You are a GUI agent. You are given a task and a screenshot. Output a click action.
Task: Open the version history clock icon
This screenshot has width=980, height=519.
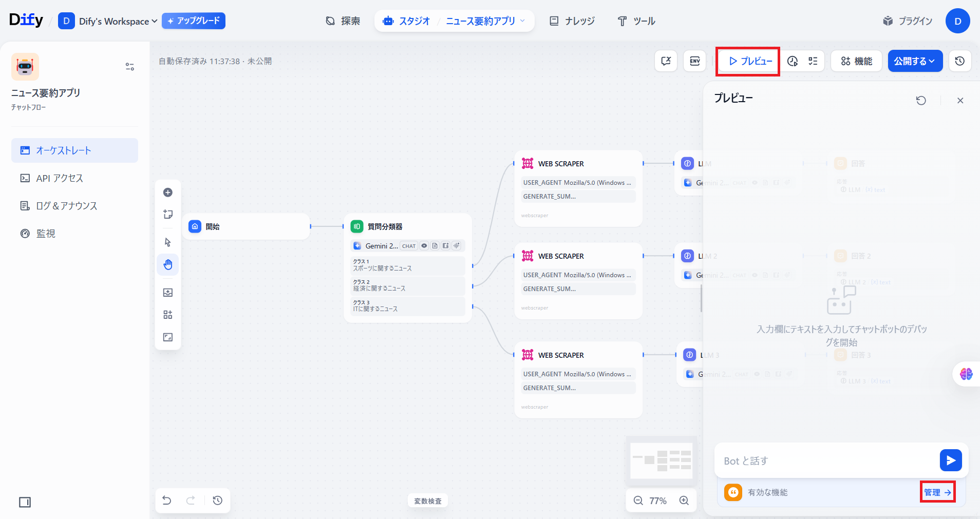(959, 61)
